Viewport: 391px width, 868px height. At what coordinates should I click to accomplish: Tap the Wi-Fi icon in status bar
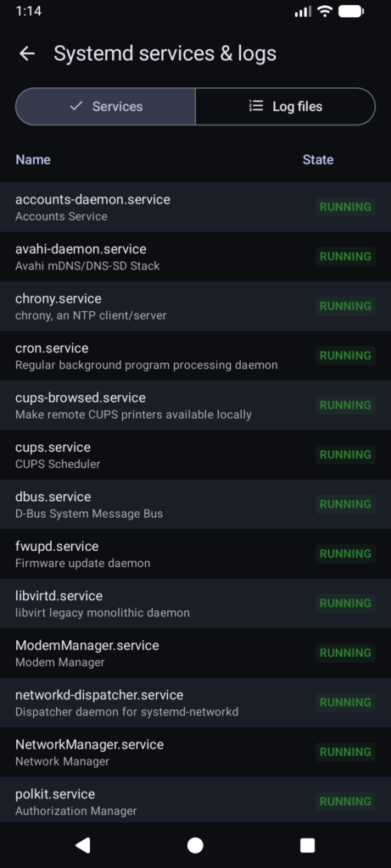(x=325, y=11)
